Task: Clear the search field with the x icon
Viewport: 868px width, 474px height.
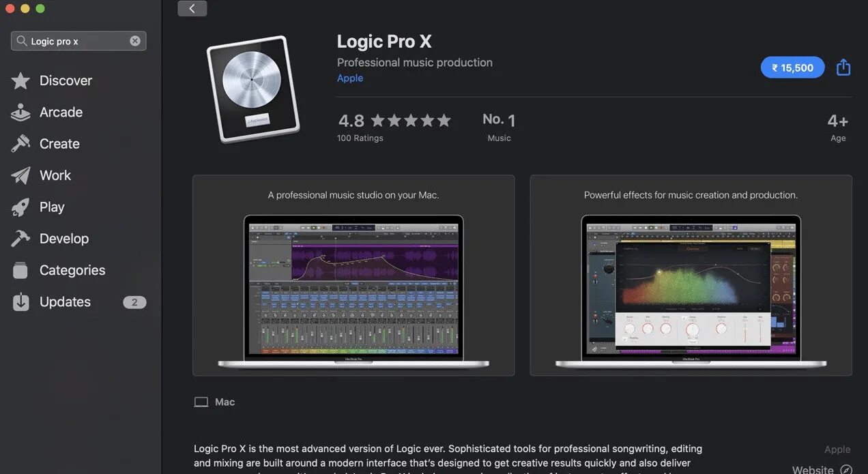Action: (135, 41)
